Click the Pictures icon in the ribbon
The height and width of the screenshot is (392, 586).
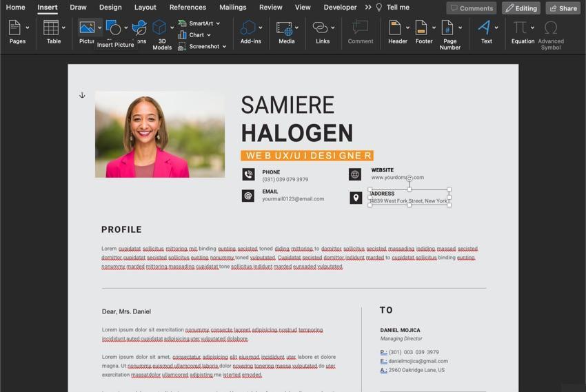[87, 28]
